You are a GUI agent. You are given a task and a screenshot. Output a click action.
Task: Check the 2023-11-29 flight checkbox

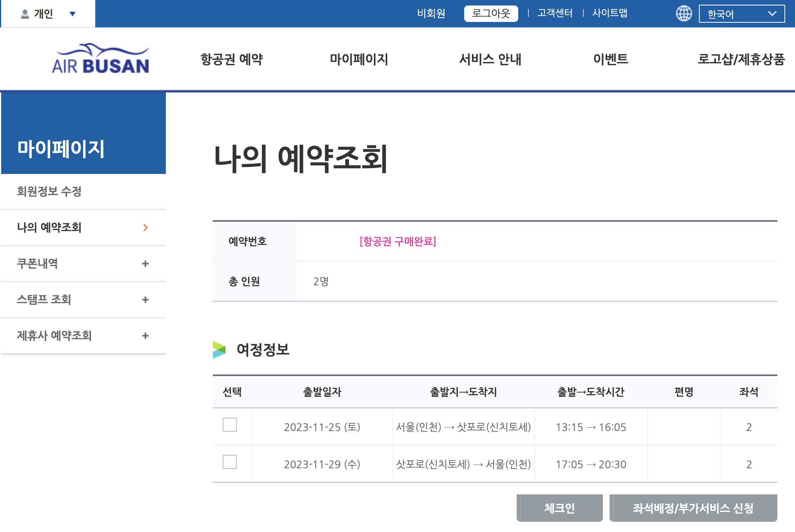point(230,462)
